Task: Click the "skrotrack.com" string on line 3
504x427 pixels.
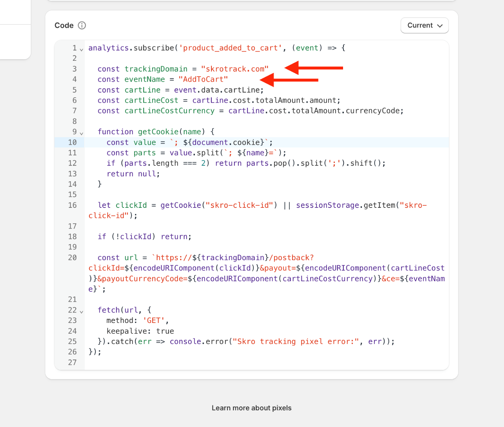Action: (235, 69)
